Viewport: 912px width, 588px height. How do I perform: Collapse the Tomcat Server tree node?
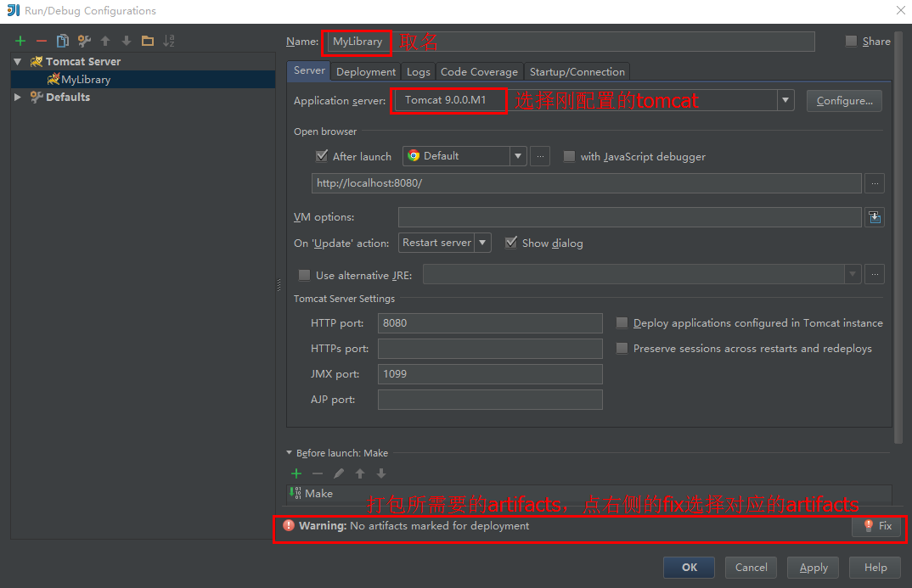(18, 62)
